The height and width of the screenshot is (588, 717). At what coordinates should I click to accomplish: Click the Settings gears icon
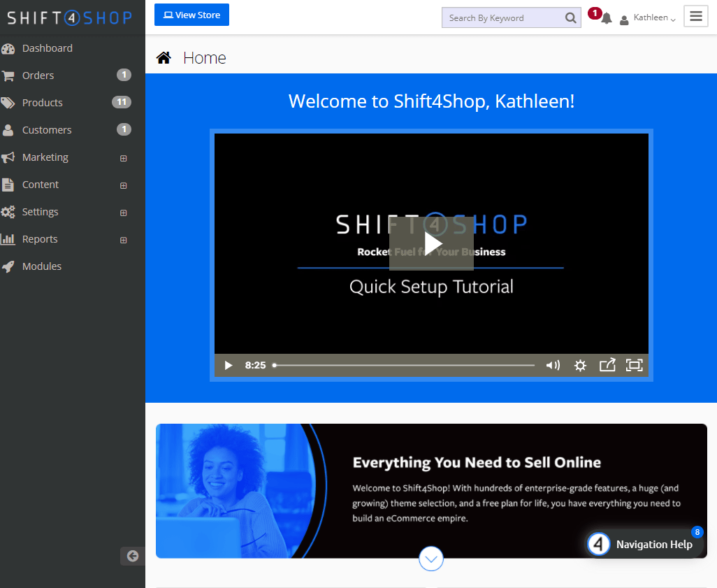(x=8, y=212)
